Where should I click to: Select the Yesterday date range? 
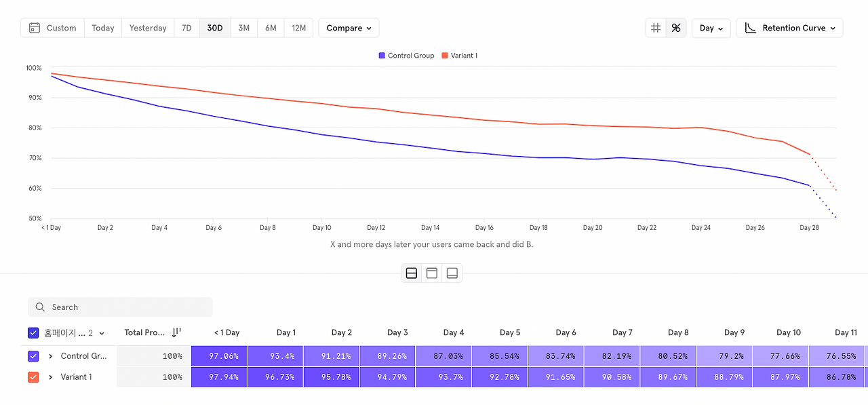pyautogui.click(x=148, y=28)
